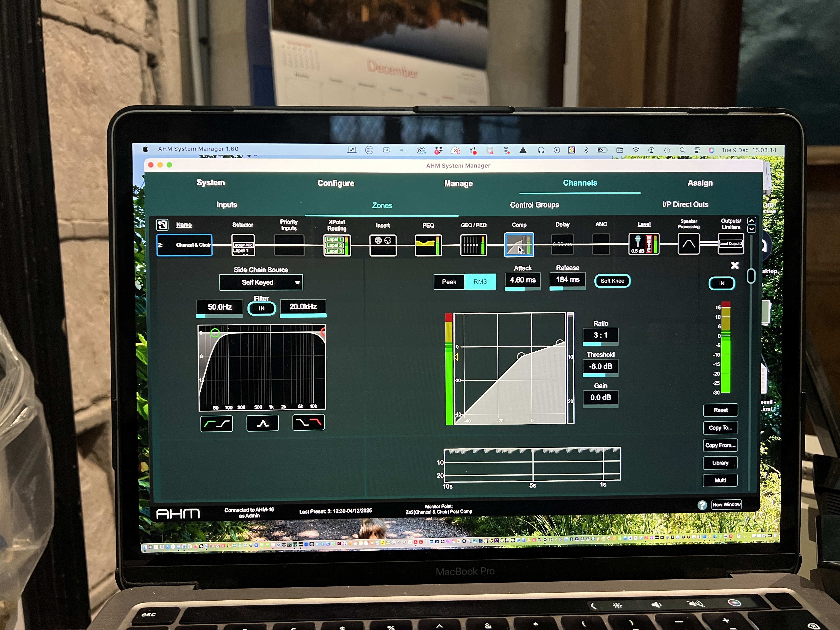
Task: Click the Ratio 3:1 value slider
Action: point(600,337)
